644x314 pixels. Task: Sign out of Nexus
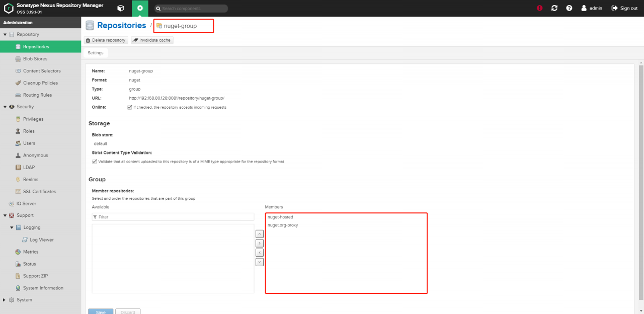[624, 8]
